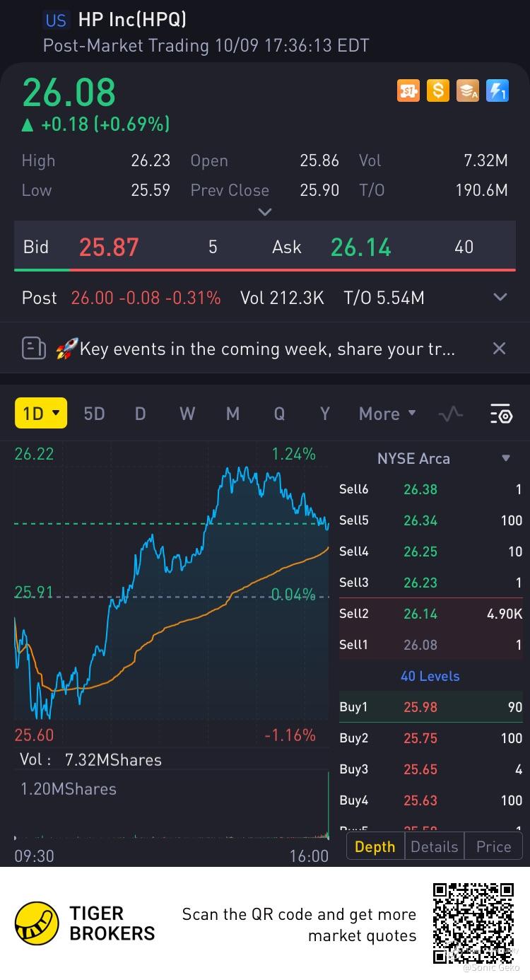Expand the Post market row chevron

500,298
